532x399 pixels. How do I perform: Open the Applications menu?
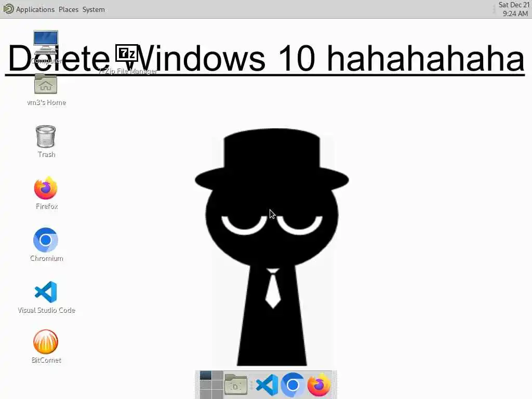tap(35, 9)
